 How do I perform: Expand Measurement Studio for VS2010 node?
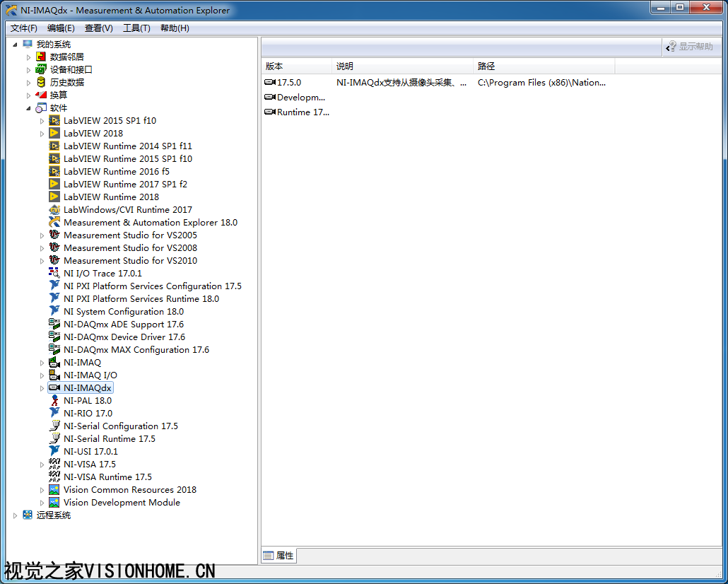(x=42, y=261)
